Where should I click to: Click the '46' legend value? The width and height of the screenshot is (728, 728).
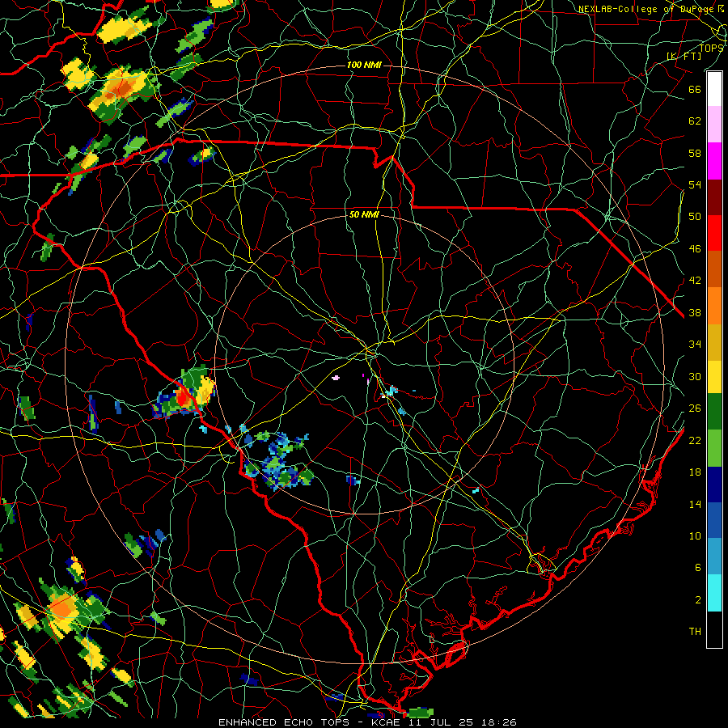click(x=695, y=248)
